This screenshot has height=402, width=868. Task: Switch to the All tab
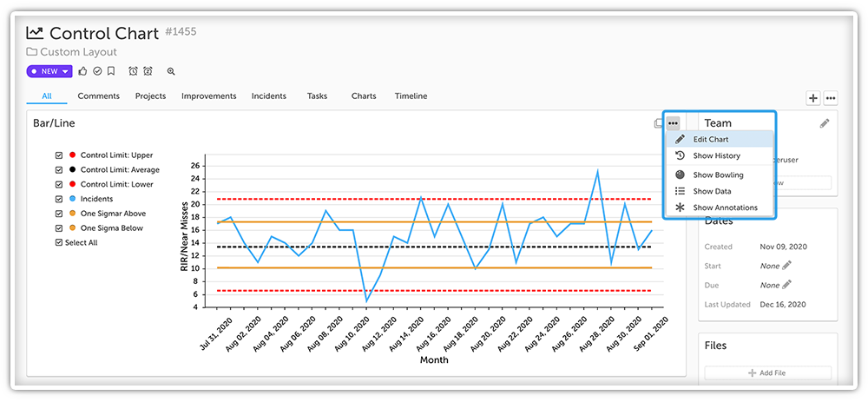click(47, 96)
